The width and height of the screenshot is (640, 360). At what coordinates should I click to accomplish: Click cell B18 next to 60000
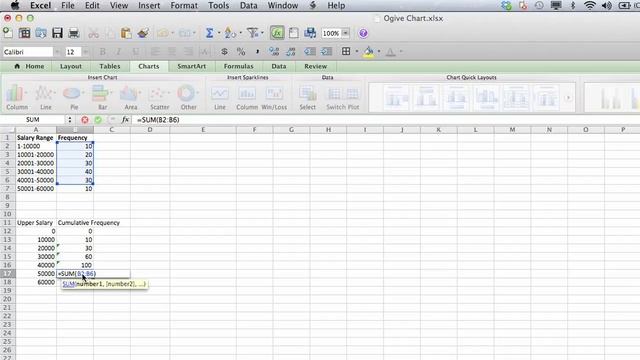[x=75, y=282]
